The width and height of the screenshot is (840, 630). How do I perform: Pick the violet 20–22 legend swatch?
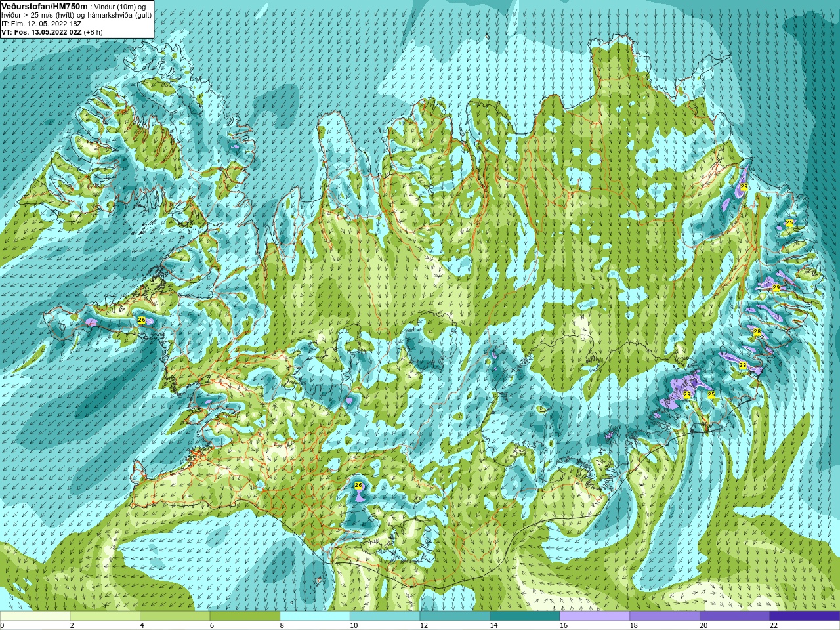[x=734, y=616]
